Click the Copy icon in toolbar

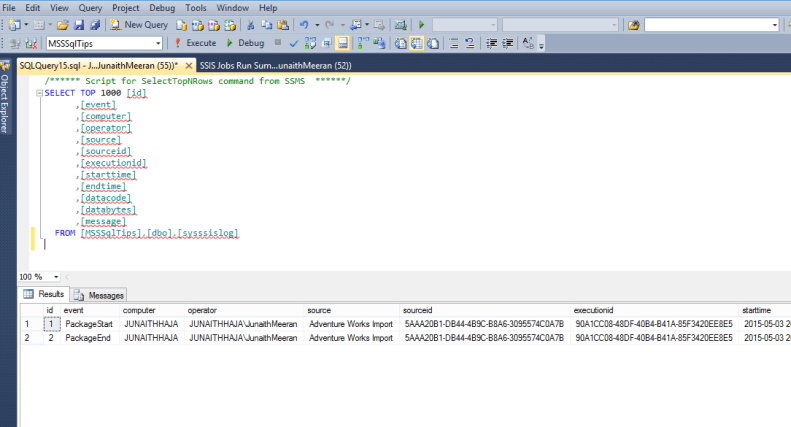266,25
